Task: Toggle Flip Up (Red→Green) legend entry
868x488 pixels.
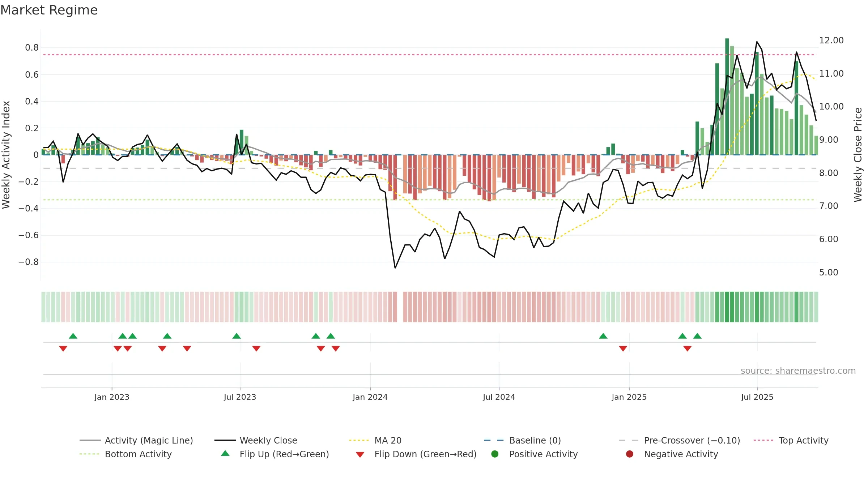Action: (275, 454)
